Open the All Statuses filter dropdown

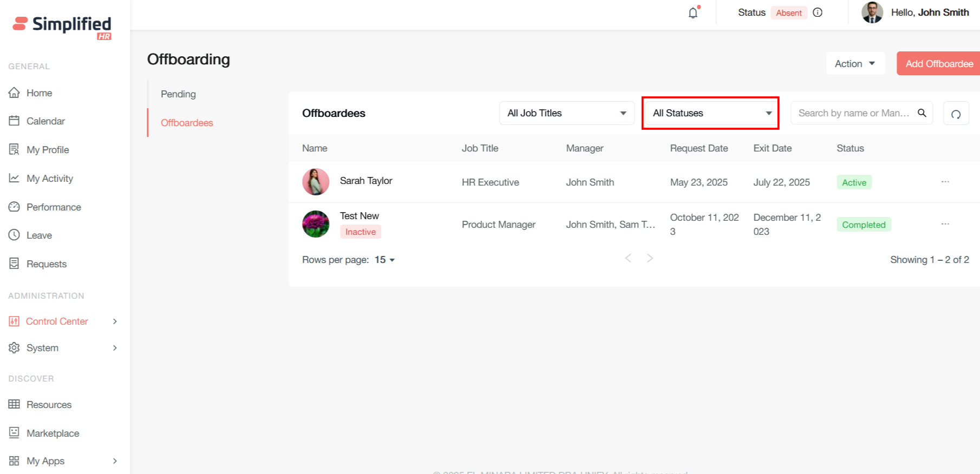point(710,113)
